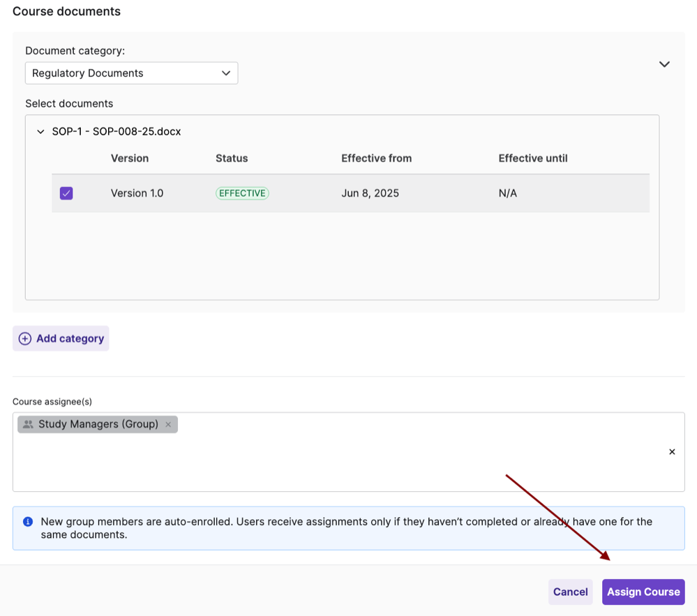Click the Assign Course button
697x616 pixels.
[x=643, y=592]
